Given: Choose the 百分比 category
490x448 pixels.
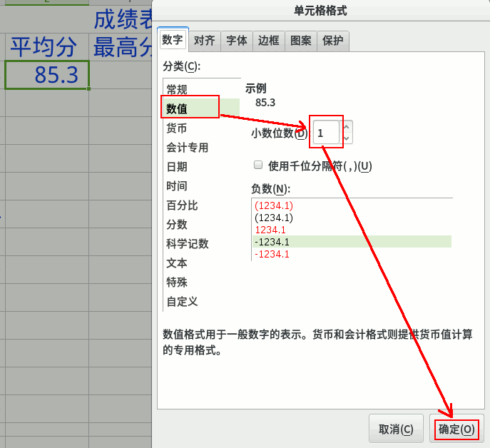Looking at the screenshot, I should [182, 205].
